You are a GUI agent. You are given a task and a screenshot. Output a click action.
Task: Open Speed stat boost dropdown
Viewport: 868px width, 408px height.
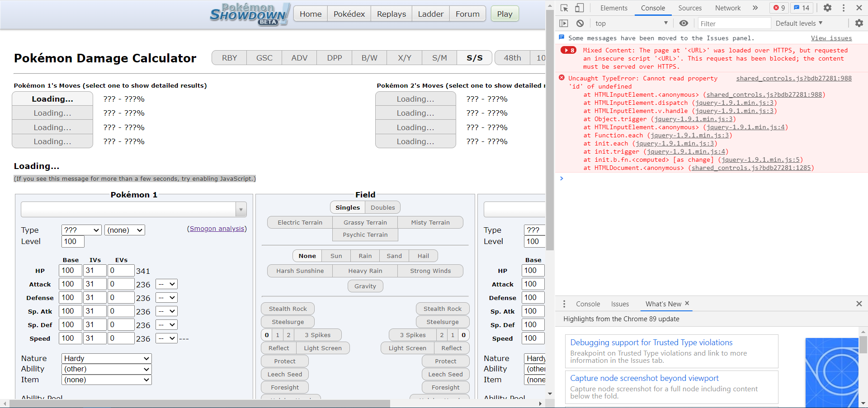click(x=166, y=338)
